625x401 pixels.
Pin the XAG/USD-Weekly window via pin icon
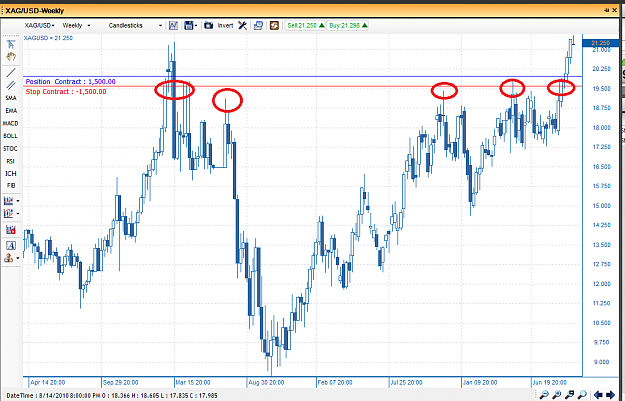pyautogui.click(x=607, y=10)
